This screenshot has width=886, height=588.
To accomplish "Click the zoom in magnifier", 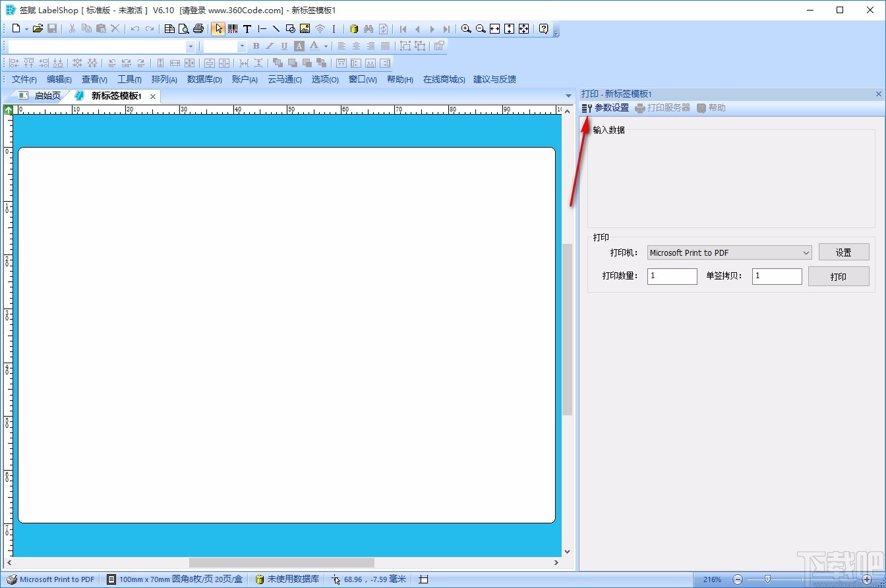I will (466, 29).
